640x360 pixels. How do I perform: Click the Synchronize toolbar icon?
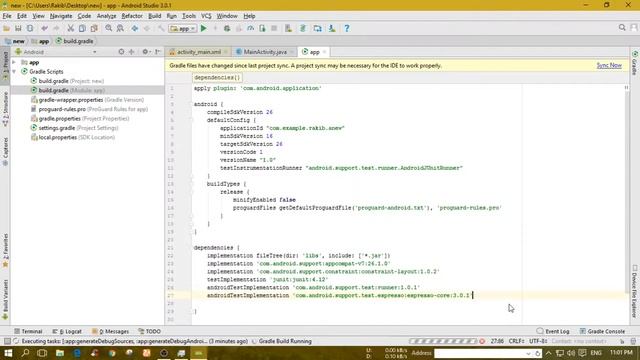coord(30,29)
